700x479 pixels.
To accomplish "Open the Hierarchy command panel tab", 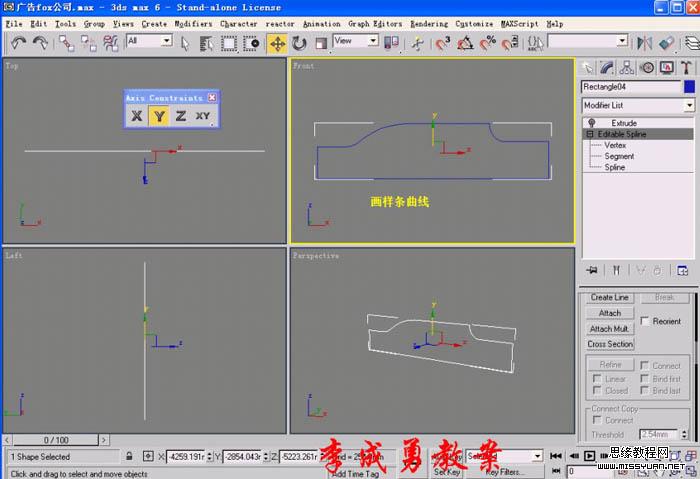I will tap(627, 68).
